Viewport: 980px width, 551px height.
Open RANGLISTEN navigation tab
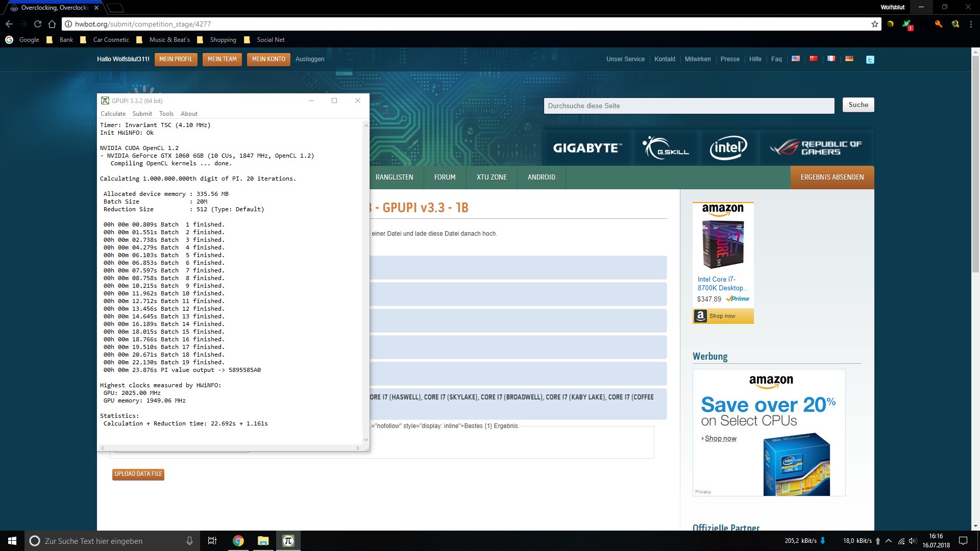[395, 177]
